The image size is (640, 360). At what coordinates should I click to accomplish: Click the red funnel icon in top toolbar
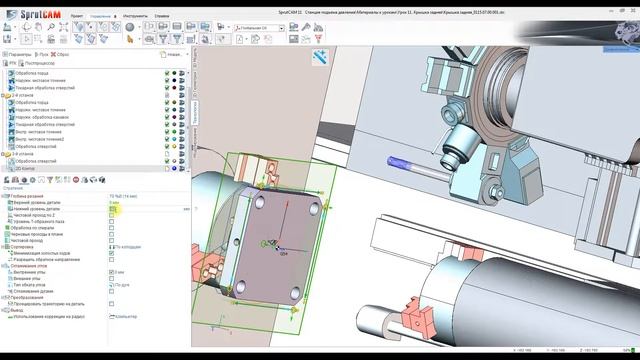point(318,39)
